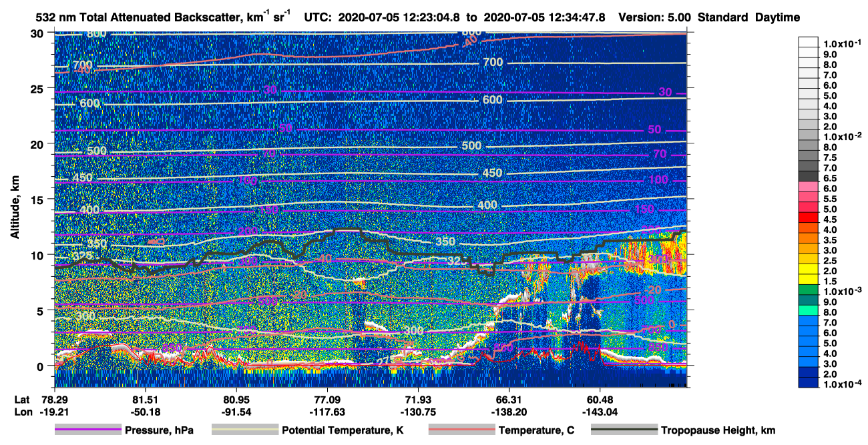Click the longitude value -50.18
This screenshot has height=445, width=868.
(146, 412)
